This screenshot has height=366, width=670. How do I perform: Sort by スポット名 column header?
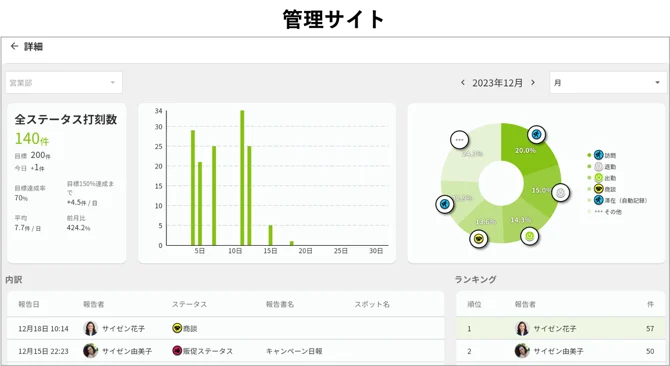(x=372, y=304)
